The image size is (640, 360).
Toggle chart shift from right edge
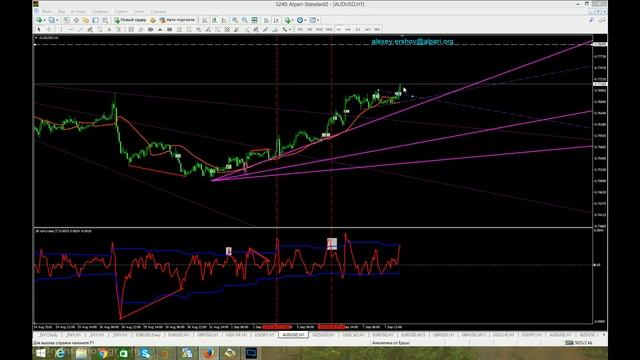point(276,20)
